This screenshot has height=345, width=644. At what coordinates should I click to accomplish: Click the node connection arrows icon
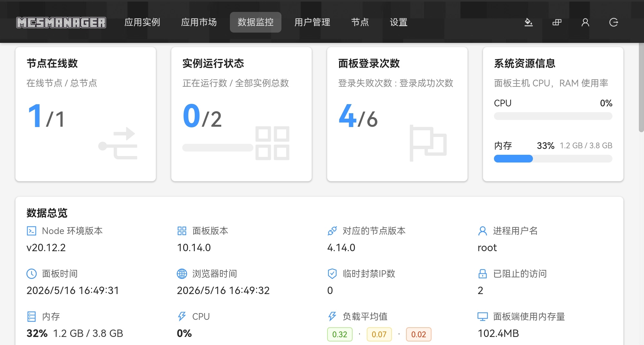point(118,143)
